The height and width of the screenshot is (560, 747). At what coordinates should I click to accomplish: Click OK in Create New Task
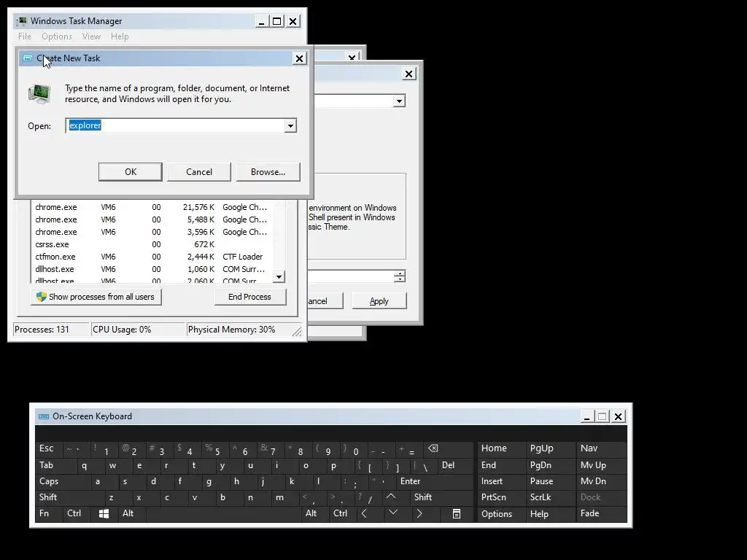click(131, 172)
